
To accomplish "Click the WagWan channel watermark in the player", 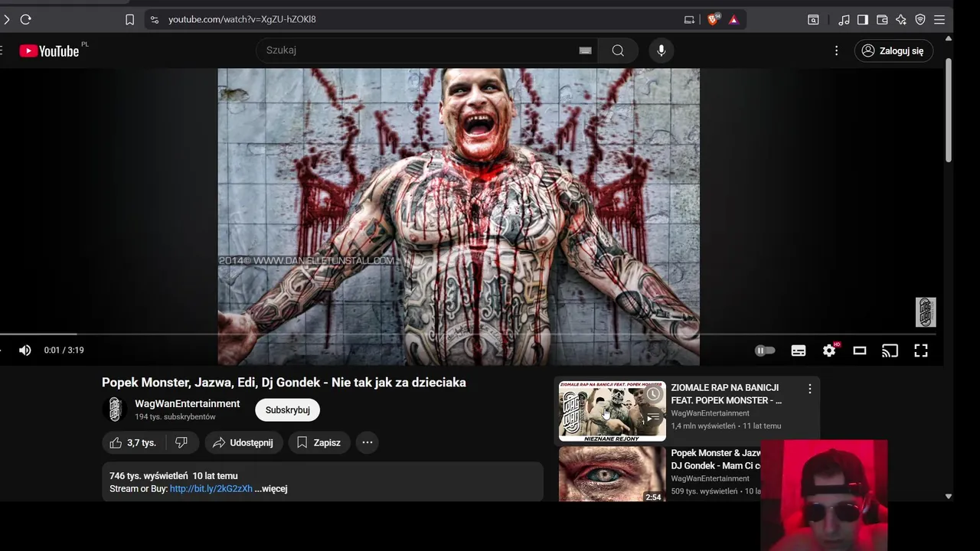I will click(x=926, y=312).
